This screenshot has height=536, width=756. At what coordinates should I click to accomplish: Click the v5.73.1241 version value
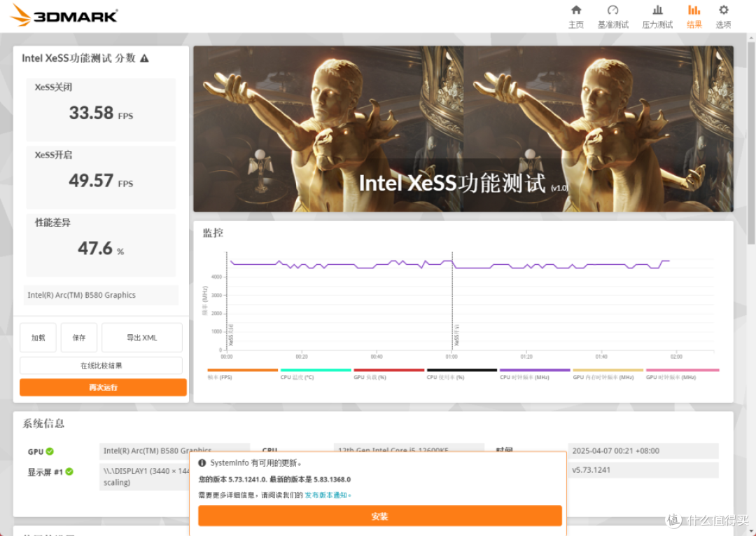[x=643, y=470]
